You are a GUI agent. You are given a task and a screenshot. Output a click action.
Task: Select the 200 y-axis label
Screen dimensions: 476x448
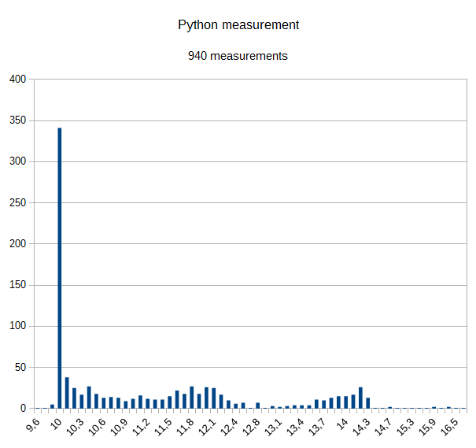pos(17,244)
